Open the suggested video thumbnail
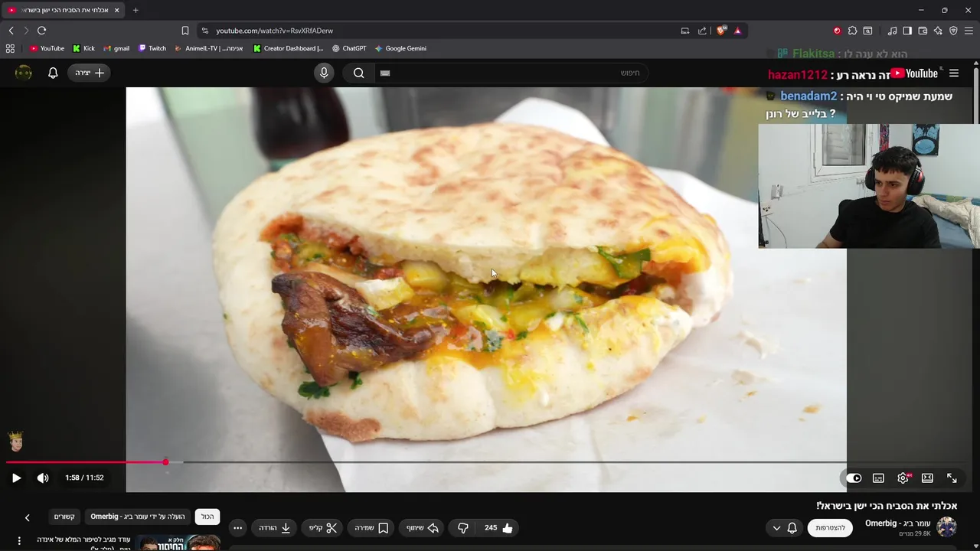The width and height of the screenshot is (980, 551). [x=179, y=543]
